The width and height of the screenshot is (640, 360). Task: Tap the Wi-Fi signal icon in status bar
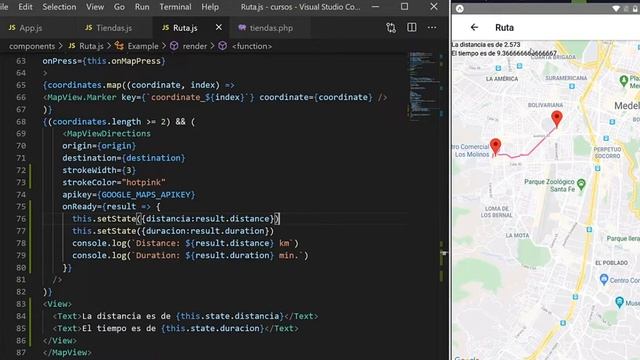tap(616, 9)
